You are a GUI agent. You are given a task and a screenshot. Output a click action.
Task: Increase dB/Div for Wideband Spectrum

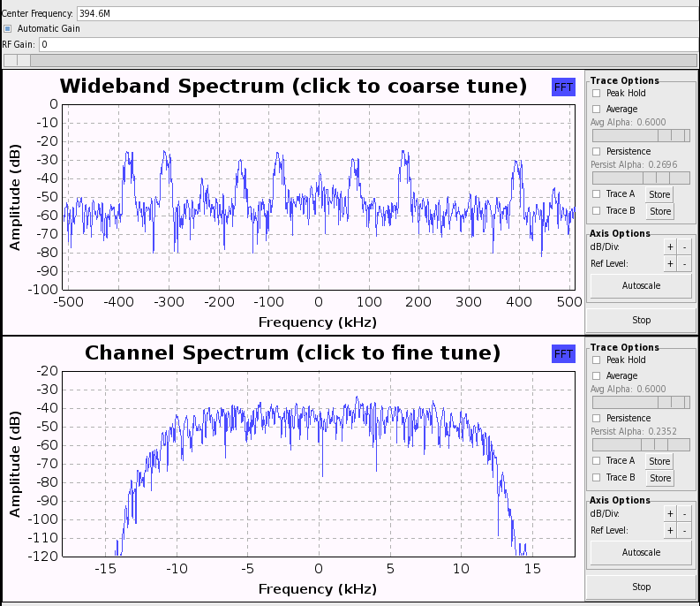coord(670,246)
